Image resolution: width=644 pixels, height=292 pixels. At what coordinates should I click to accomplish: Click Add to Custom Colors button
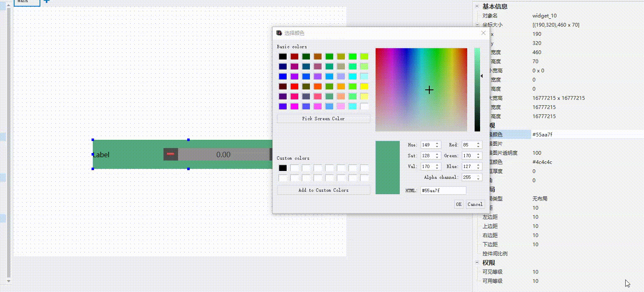(x=323, y=190)
